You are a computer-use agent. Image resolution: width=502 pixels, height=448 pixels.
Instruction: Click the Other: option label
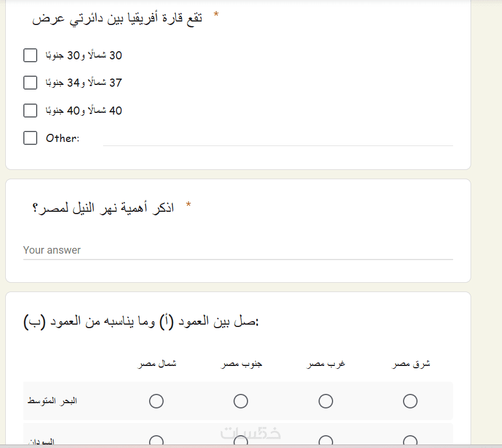coord(62,138)
